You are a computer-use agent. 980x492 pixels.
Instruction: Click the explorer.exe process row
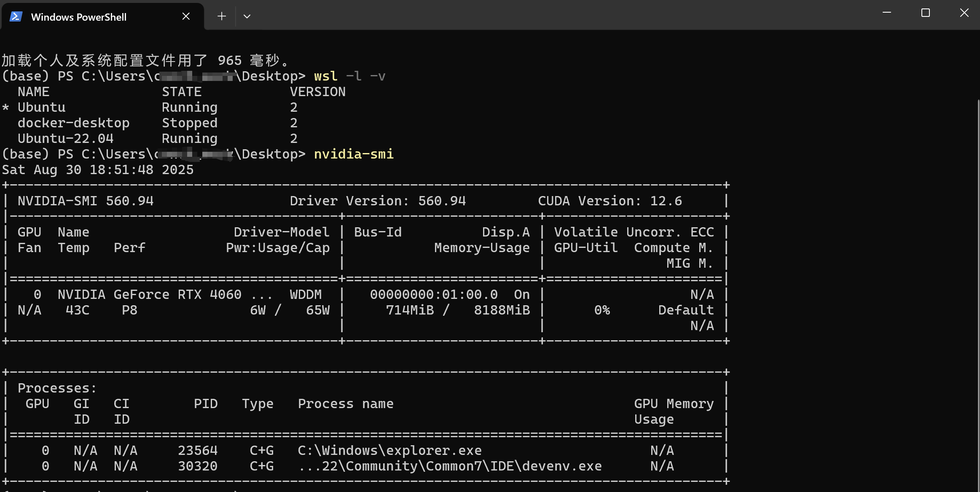coord(389,450)
